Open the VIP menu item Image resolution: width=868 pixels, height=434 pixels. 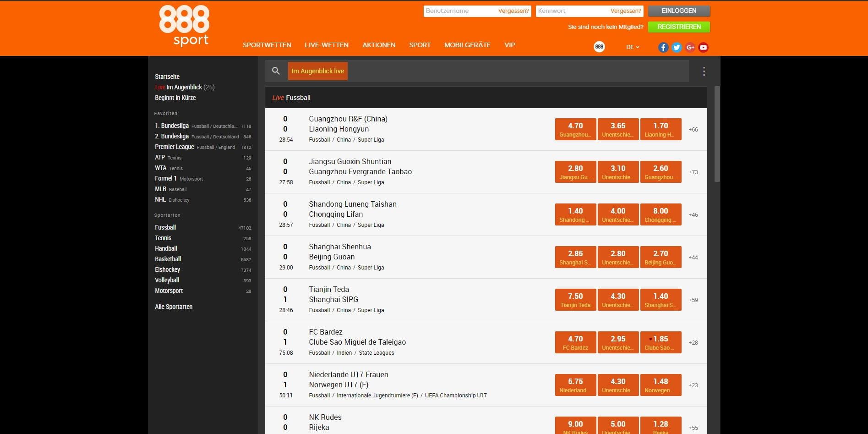(x=510, y=45)
